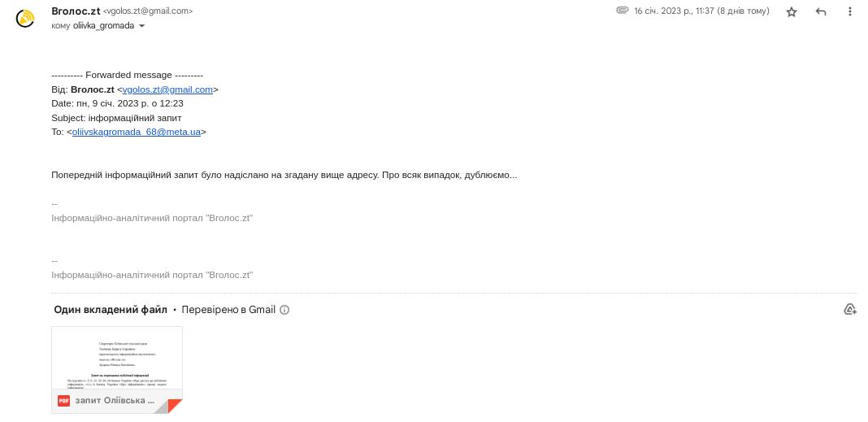Open the vgolos.zt@gmail.com email link
The width and height of the screenshot is (868, 422).
[167, 89]
